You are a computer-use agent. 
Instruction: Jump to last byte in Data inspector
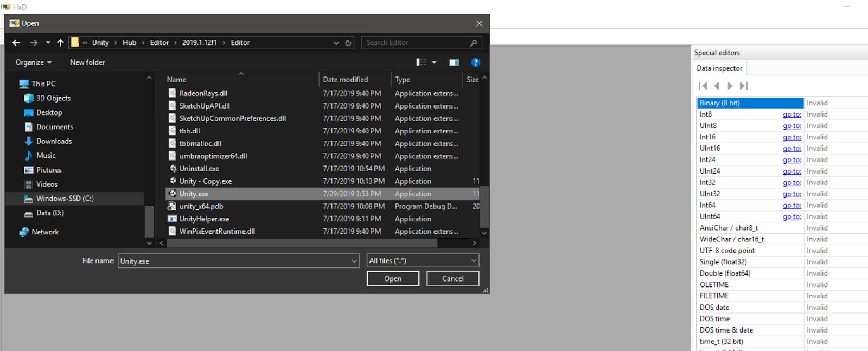[744, 86]
